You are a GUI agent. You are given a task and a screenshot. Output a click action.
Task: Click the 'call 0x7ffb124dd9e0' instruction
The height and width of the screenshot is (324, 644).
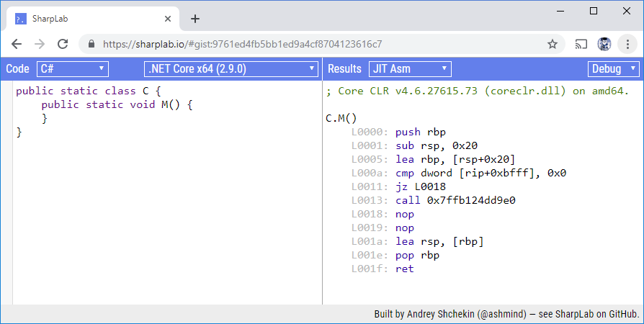coord(455,200)
